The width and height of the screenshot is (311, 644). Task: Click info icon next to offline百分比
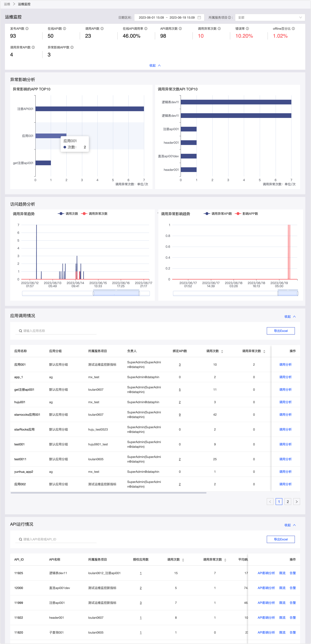[293, 29]
